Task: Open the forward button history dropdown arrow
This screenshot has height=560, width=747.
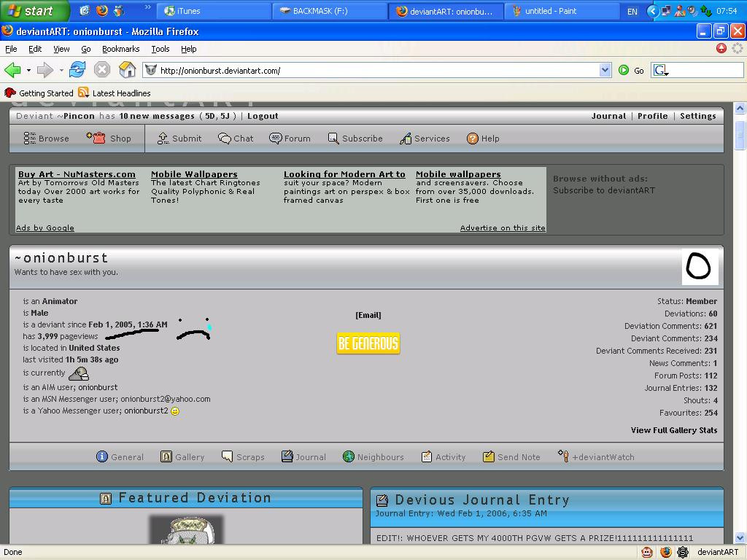Action: [61, 71]
